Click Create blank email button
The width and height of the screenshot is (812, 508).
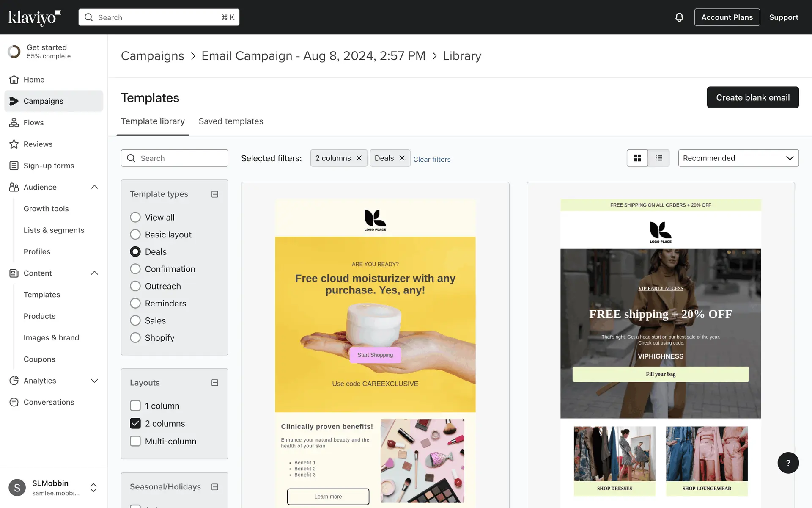(x=752, y=97)
